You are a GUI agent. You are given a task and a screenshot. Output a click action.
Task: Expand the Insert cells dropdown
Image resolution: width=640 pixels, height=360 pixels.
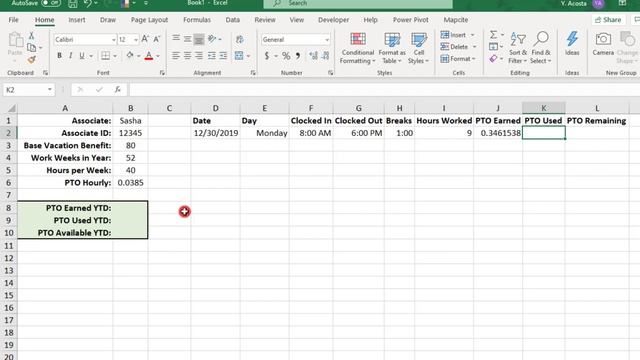point(473,35)
